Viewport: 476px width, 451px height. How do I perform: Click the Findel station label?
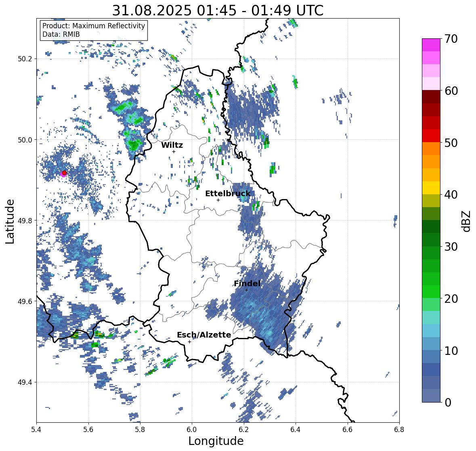247,283
